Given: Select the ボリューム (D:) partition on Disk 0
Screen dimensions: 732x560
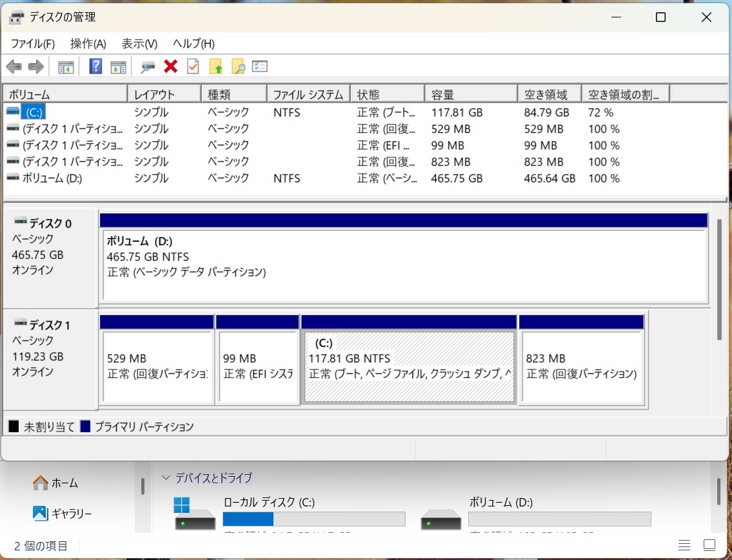Looking at the screenshot, I should tap(404, 258).
